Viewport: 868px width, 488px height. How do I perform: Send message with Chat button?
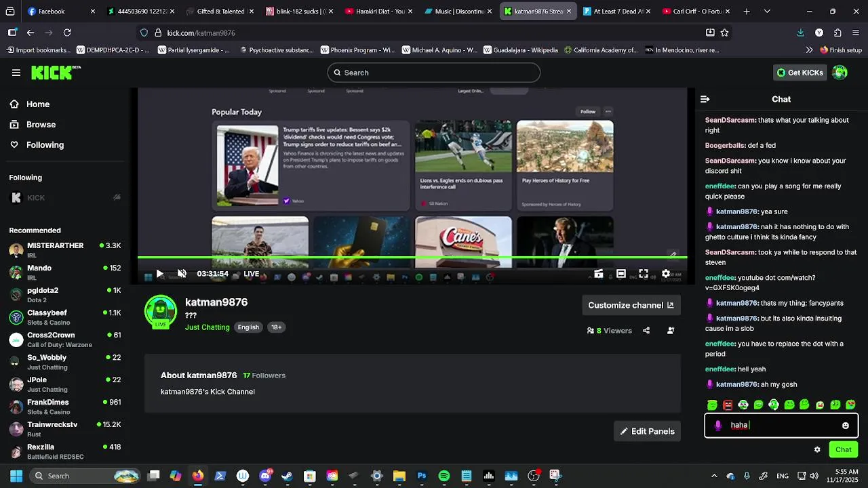point(844,449)
